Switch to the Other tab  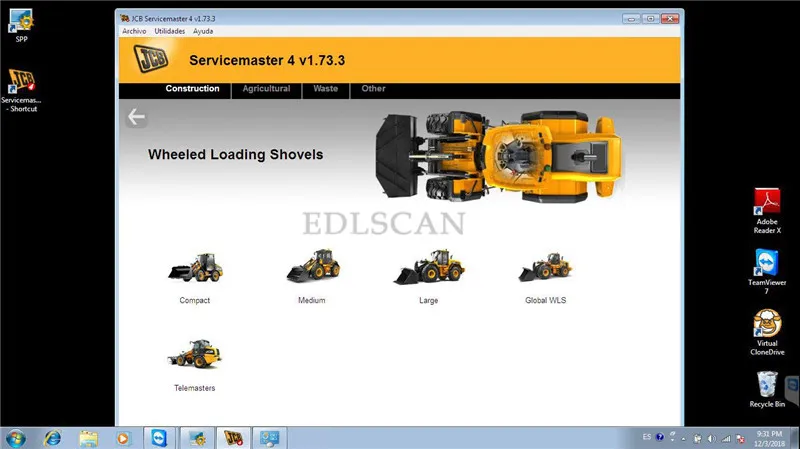pyautogui.click(x=373, y=89)
